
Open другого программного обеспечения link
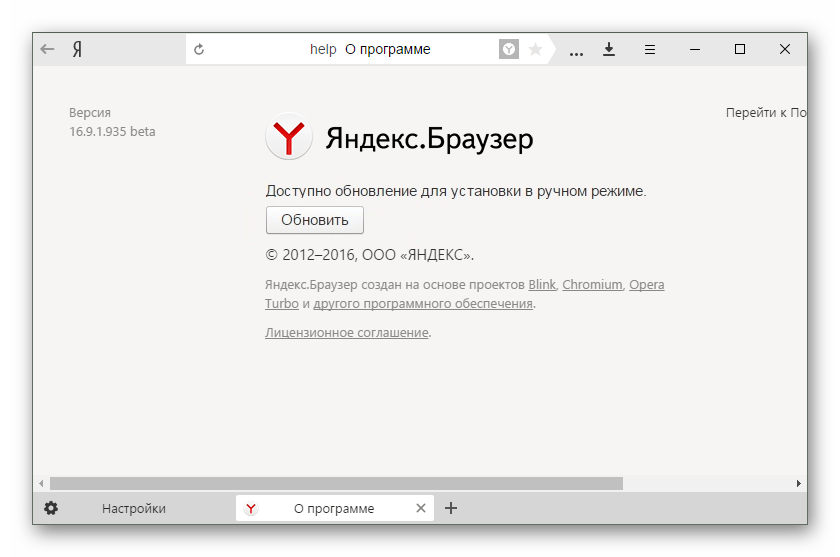(x=423, y=303)
